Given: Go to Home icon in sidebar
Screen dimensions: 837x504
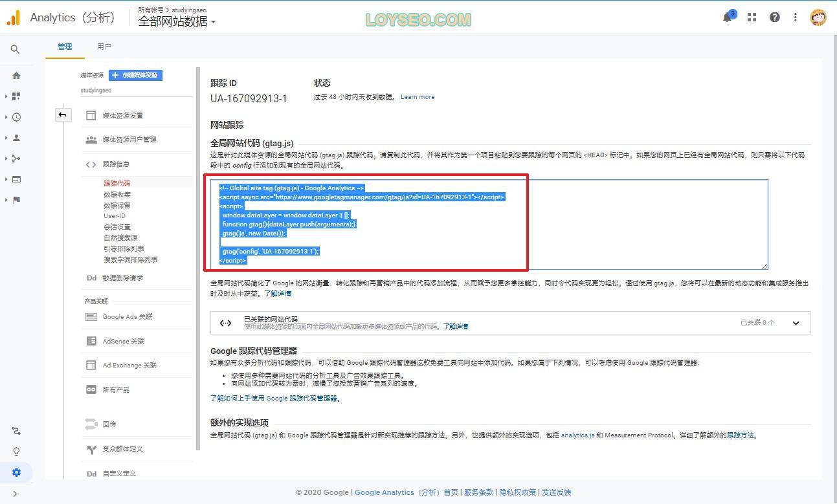Looking at the screenshot, I should [16, 76].
